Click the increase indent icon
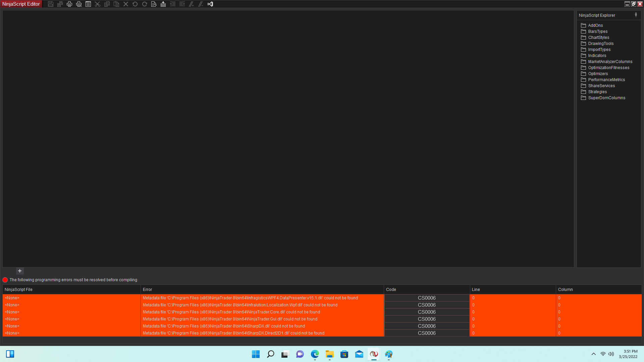The height and width of the screenshot is (362, 644). (182, 4)
